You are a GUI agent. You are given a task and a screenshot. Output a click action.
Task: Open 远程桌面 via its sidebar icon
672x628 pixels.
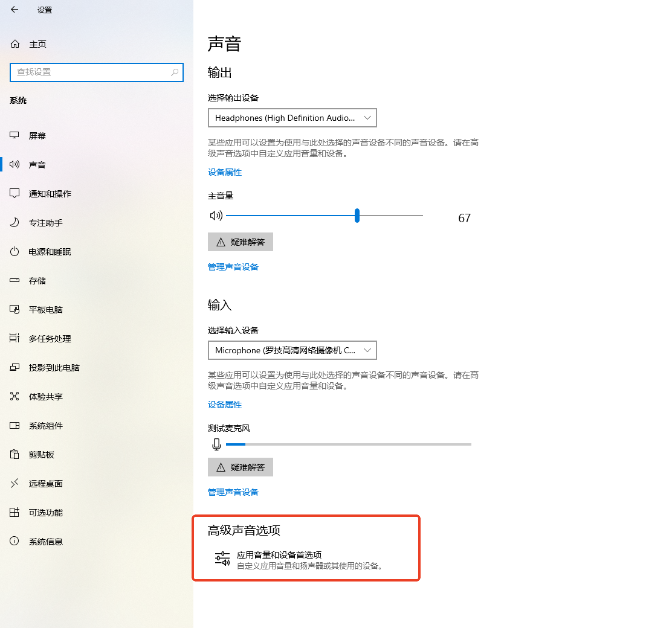point(15,483)
